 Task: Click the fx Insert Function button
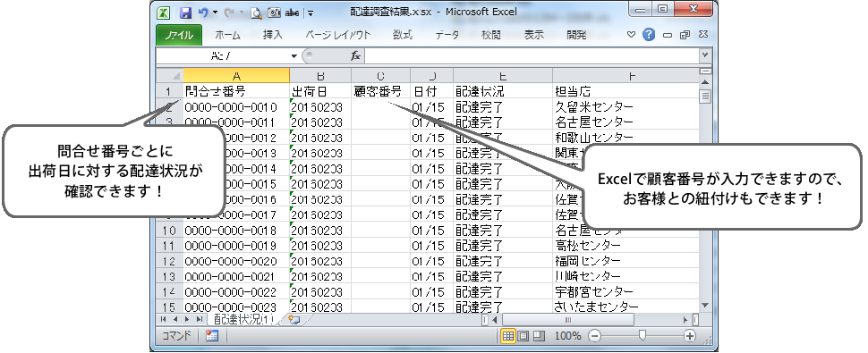pyautogui.click(x=355, y=55)
